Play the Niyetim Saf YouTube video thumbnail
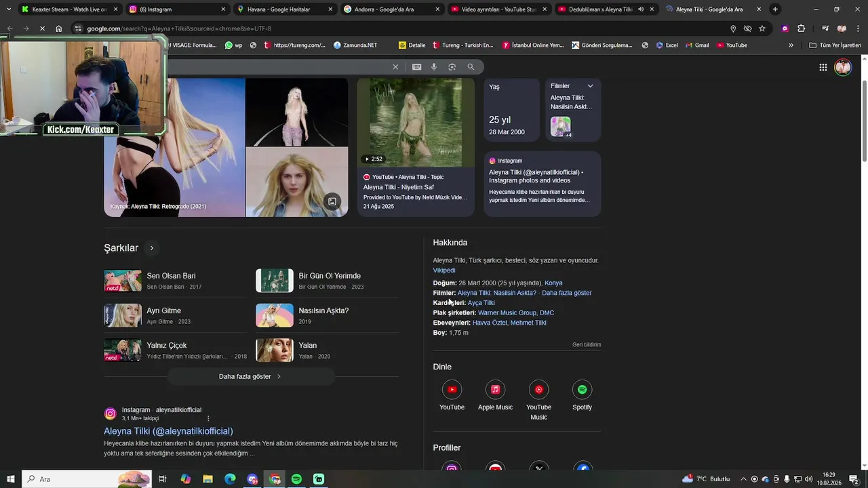This screenshot has height=488, width=868. pos(416,123)
